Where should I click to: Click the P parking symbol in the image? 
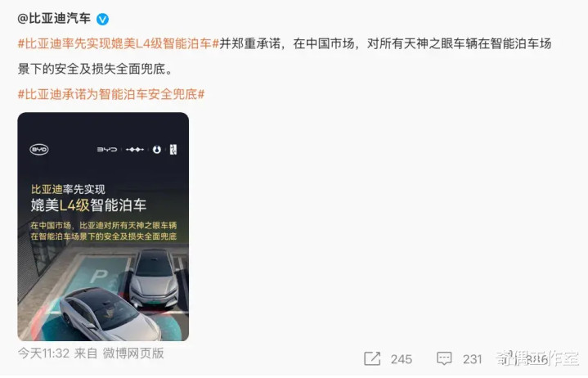(x=99, y=277)
